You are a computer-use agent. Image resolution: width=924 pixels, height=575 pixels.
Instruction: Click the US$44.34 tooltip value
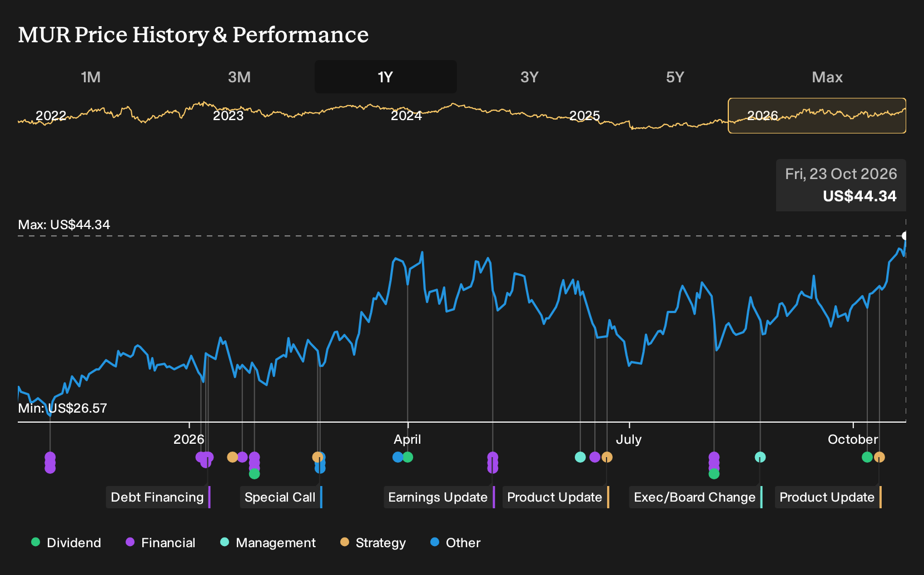(860, 196)
